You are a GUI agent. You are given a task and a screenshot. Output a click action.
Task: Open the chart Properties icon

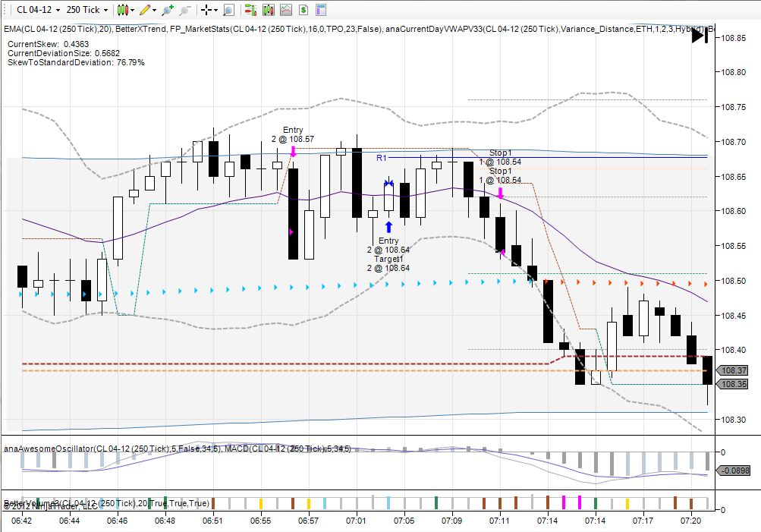(x=320, y=10)
